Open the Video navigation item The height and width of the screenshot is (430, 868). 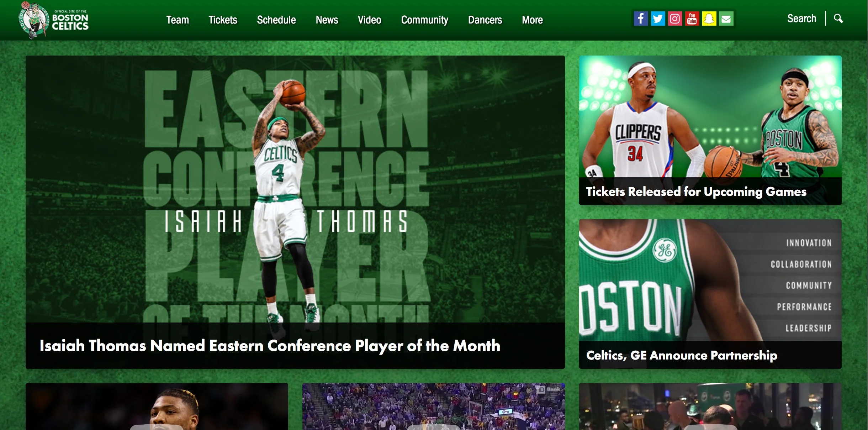click(369, 20)
